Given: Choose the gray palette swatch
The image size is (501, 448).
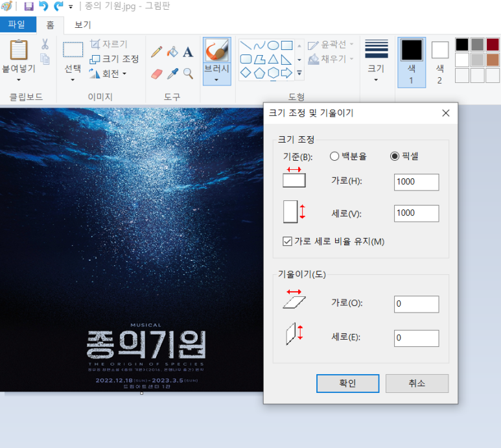Looking at the screenshot, I should coord(478,45).
